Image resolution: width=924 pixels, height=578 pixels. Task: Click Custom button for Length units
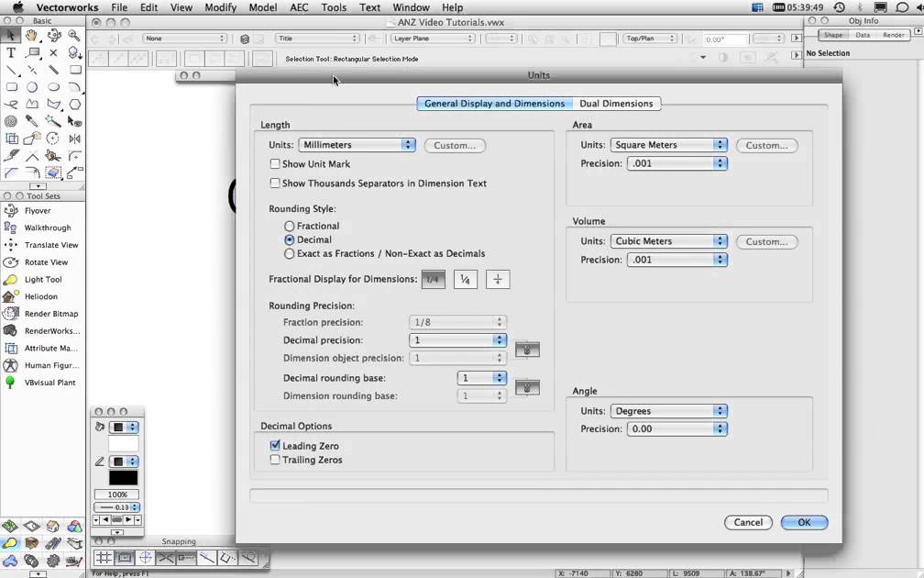[455, 146]
